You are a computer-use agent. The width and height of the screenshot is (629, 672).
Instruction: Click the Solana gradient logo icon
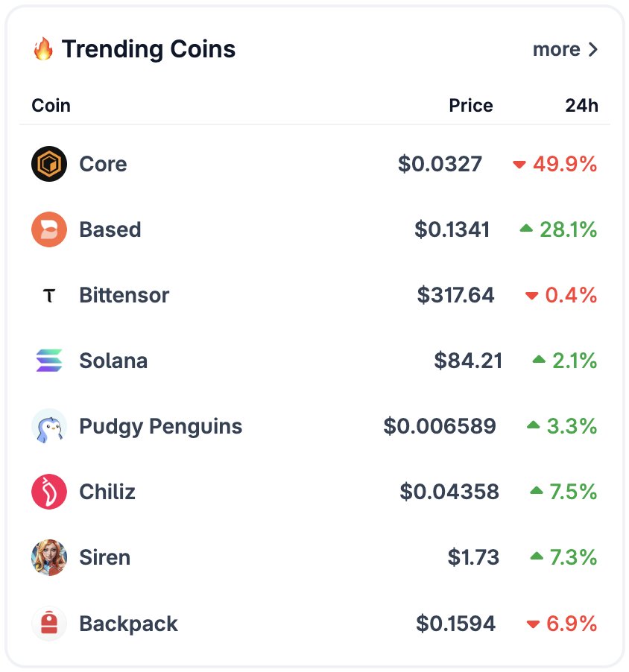49,361
